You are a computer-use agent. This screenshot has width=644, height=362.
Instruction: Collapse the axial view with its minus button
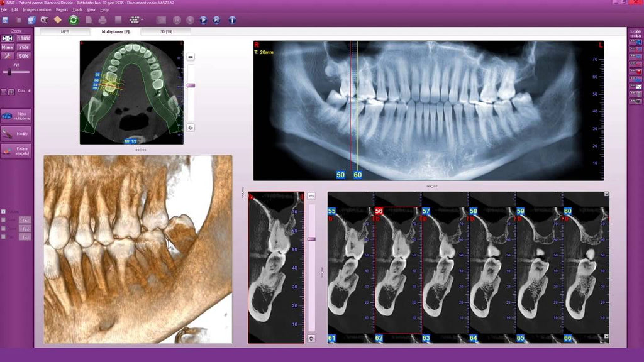pyautogui.click(x=190, y=55)
